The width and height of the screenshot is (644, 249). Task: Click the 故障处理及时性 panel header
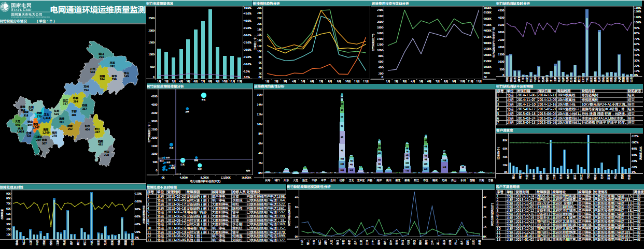tap(11, 186)
